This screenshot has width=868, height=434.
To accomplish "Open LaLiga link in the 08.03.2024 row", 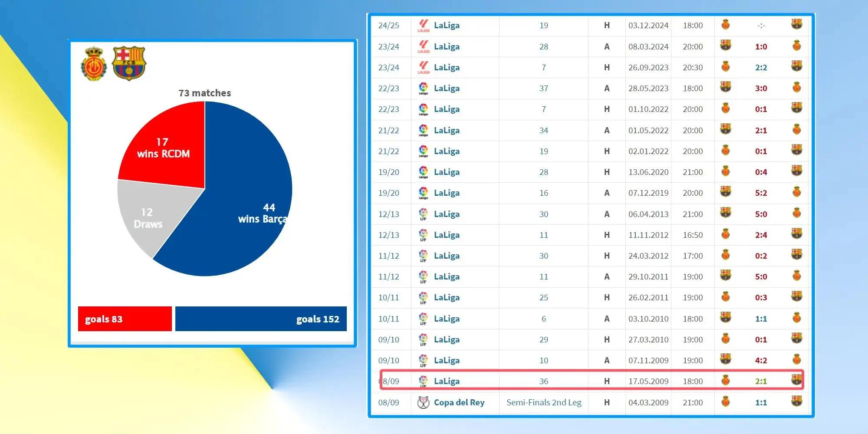I will point(447,46).
